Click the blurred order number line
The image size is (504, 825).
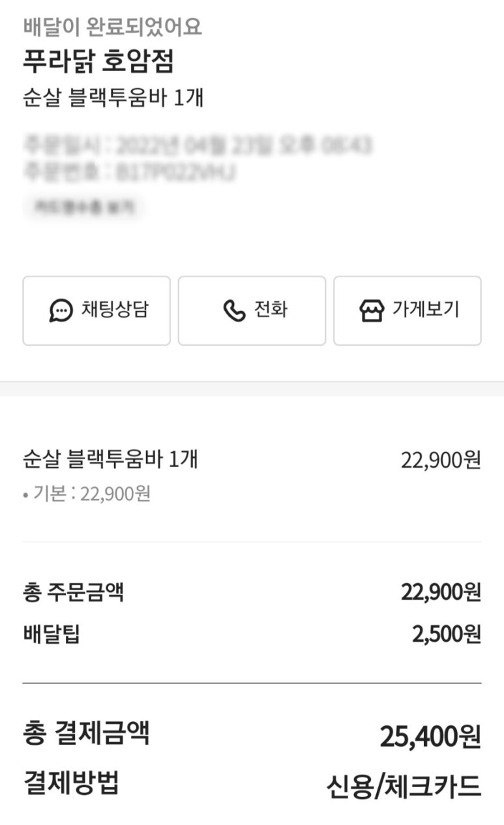(x=129, y=172)
